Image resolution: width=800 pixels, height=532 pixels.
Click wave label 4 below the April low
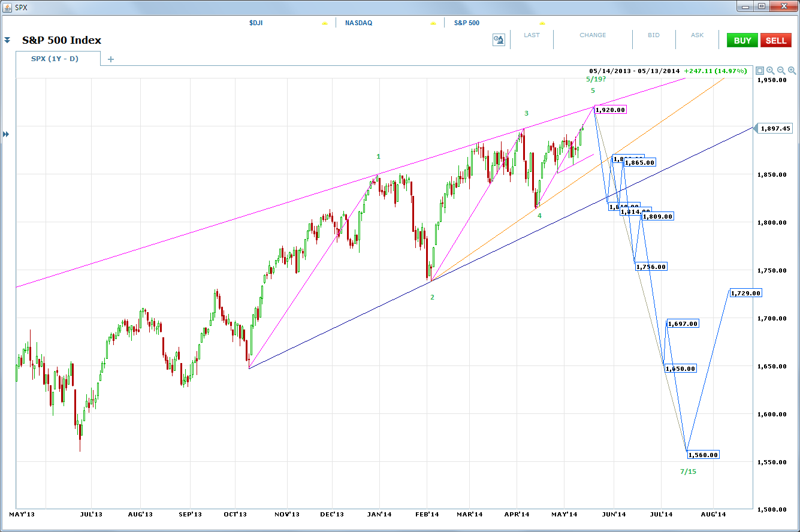pyautogui.click(x=539, y=215)
